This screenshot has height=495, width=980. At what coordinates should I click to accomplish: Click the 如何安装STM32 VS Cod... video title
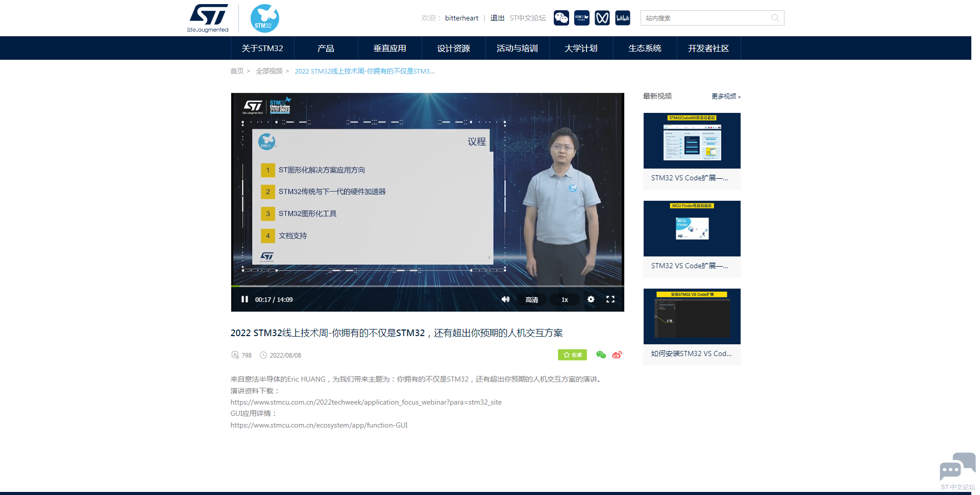tap(691, 353)
